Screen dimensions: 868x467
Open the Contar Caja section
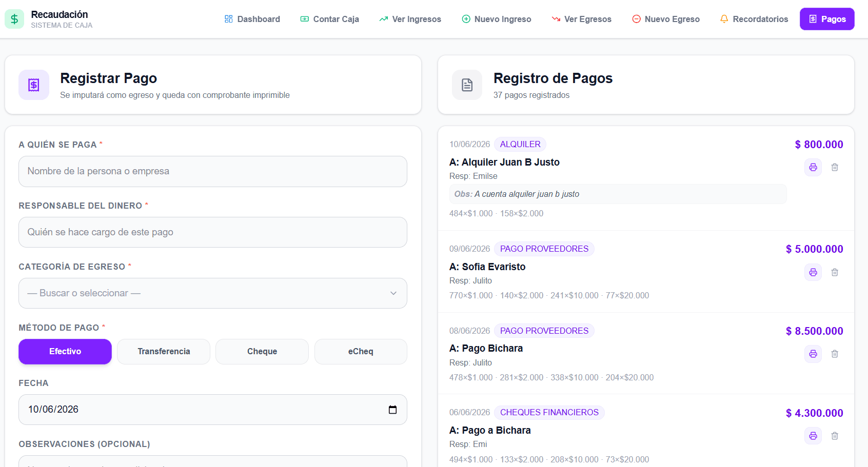[329, 19]
